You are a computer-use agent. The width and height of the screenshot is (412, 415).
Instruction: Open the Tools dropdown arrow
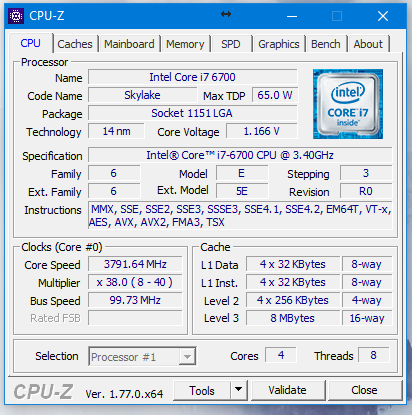coord(238,389)
